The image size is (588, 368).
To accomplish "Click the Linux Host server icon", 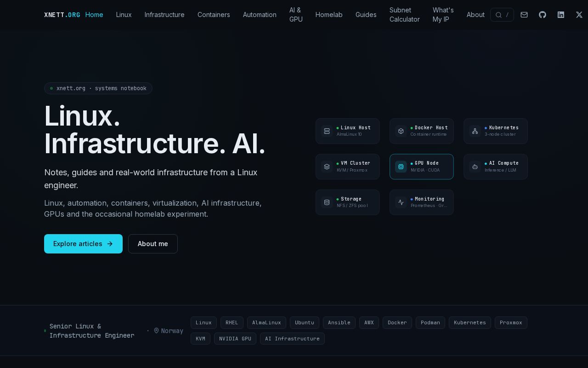I will [327, 131].
